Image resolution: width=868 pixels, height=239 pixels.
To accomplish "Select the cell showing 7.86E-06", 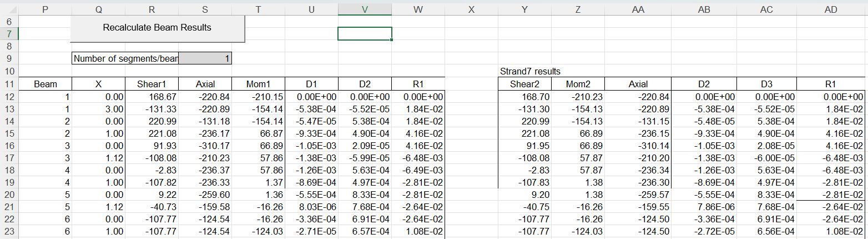I will click(x=704, y=206).
